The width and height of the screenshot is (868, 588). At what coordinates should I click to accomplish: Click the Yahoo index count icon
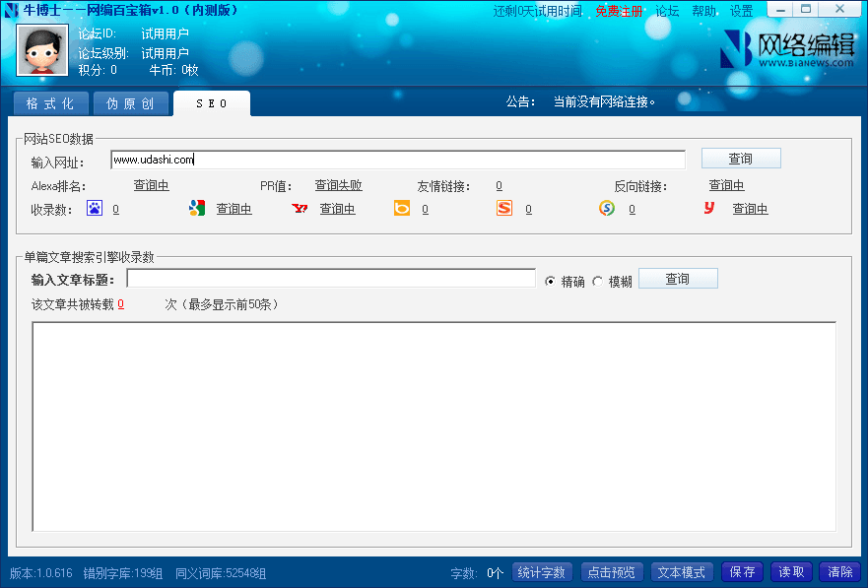click(300, 208)
